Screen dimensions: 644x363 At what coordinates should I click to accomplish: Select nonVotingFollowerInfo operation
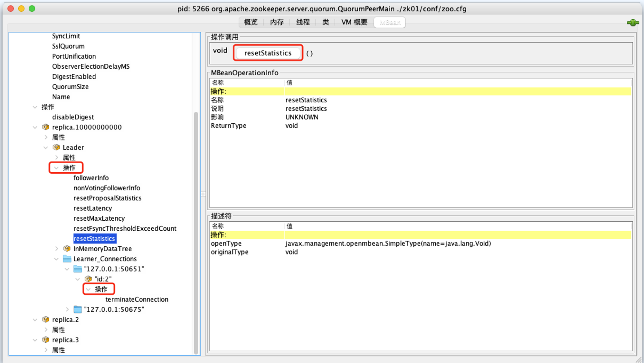click(x=107, y=188)
